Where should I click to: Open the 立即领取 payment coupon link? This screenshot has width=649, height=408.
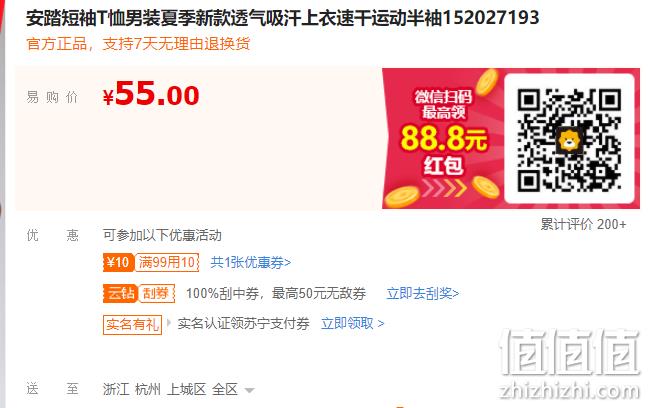[x=353, y=324]
